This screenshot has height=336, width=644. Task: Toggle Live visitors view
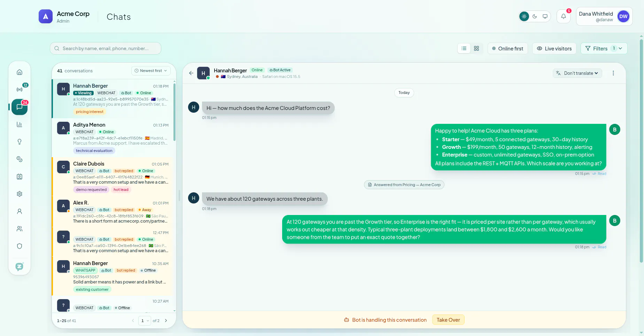click(554, 48)
